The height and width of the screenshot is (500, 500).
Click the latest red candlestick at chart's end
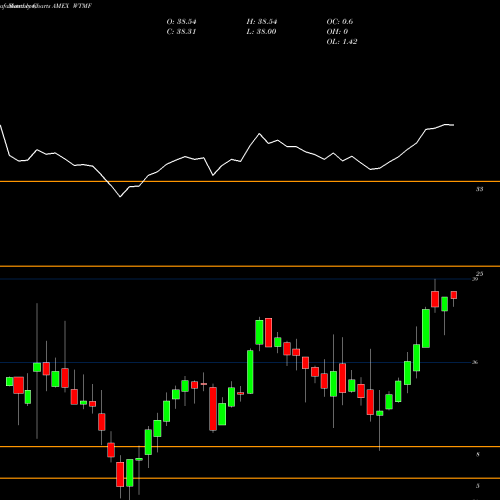454,295
